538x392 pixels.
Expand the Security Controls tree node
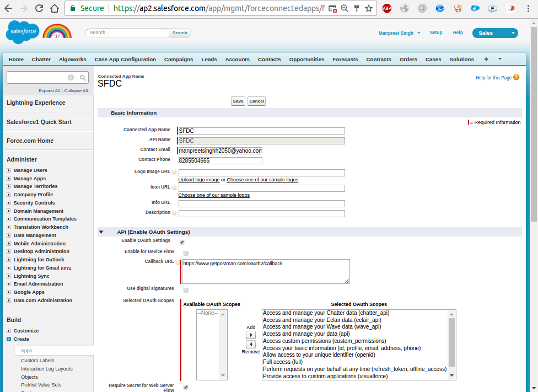point(9,203)
